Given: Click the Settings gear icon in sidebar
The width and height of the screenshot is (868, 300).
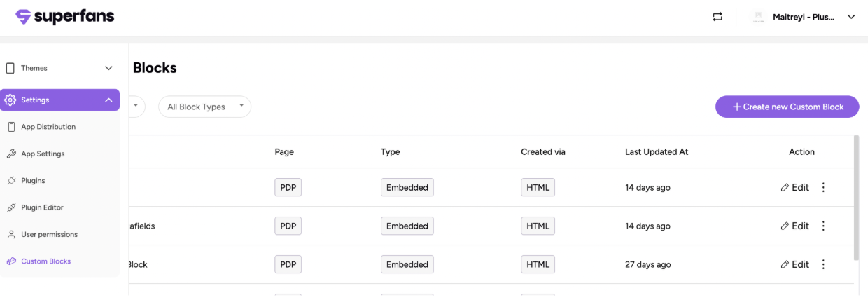Looking at the screenshot, I should 10,100.
